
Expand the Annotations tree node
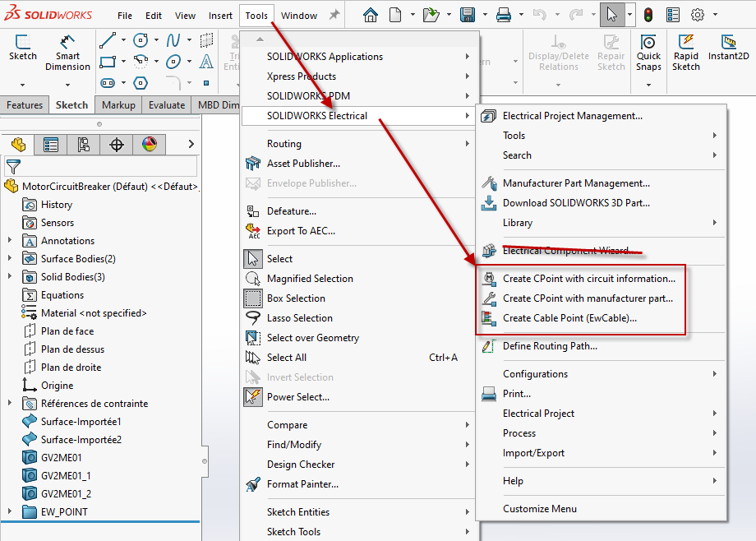[x=10, y=240]
